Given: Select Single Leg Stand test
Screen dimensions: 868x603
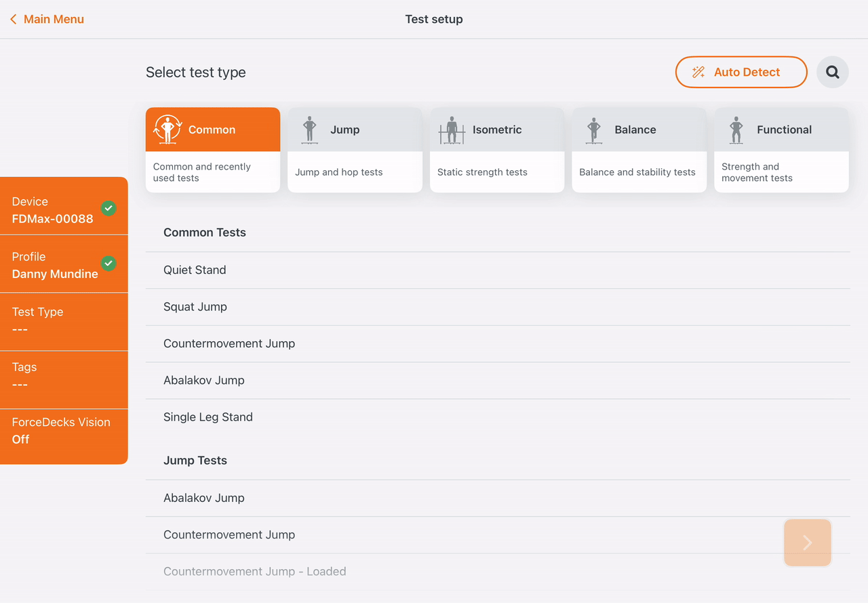Looking at the screenshot, I should tap(498, 417).
